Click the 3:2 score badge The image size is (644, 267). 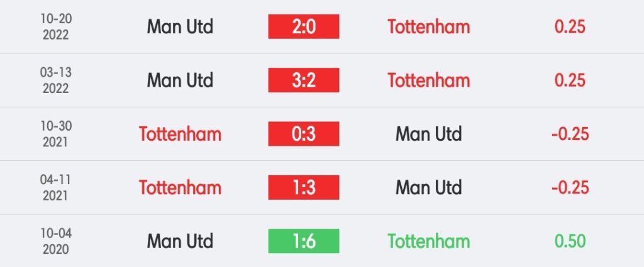coord(304,80)
